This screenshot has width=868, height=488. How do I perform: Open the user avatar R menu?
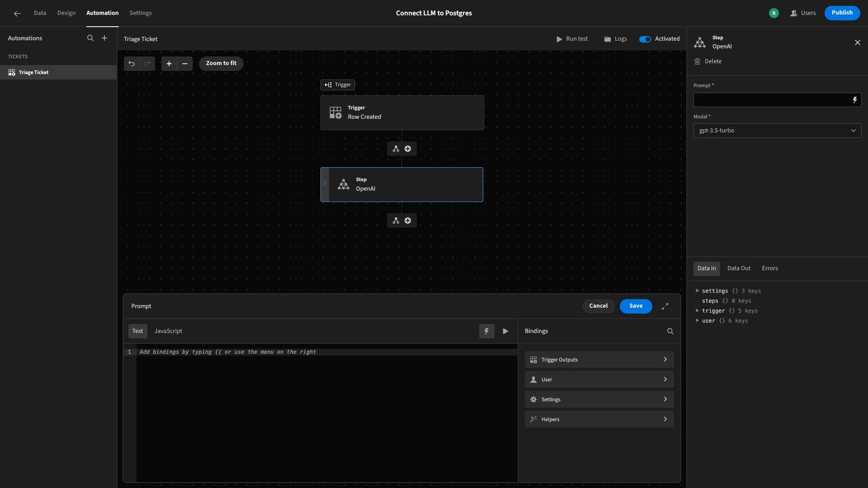(x=774, y=13)
